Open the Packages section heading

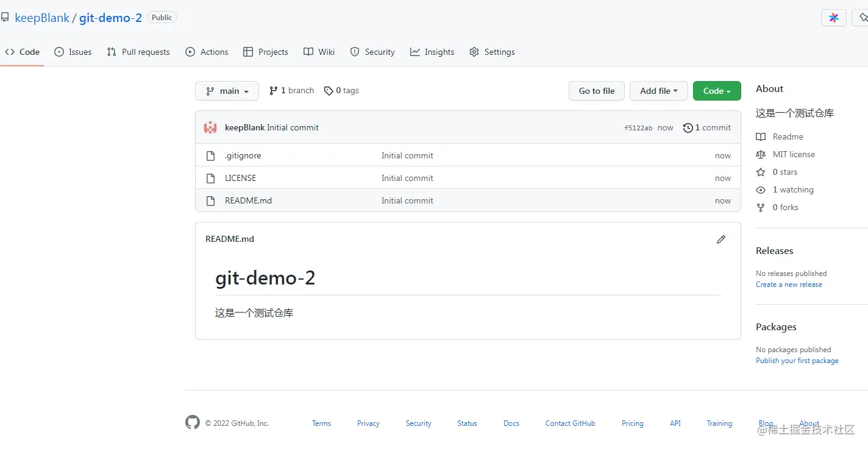tap(776, 327)
